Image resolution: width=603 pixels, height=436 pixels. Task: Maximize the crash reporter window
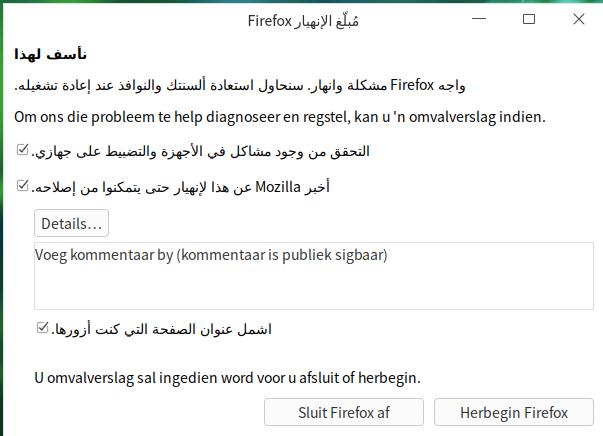[529, 19]
